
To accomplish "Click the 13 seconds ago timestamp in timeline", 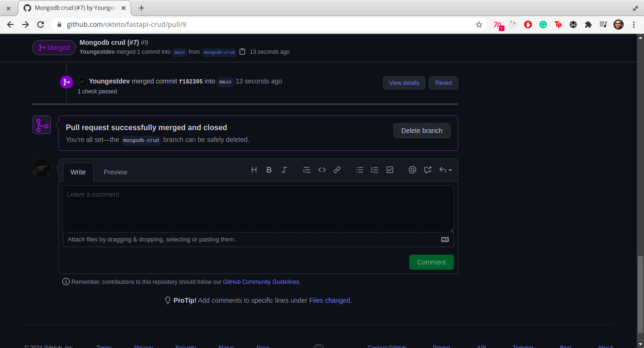I will click(259, 81).
